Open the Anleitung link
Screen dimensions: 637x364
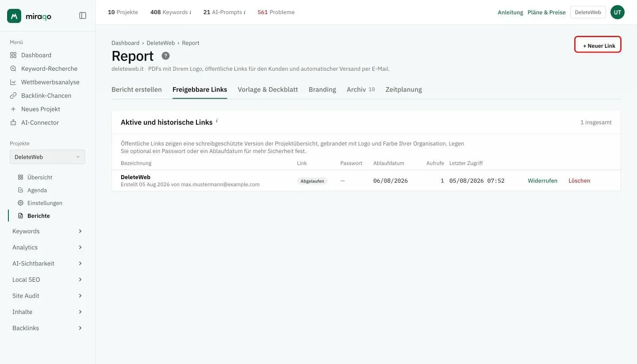pos(510,12)
